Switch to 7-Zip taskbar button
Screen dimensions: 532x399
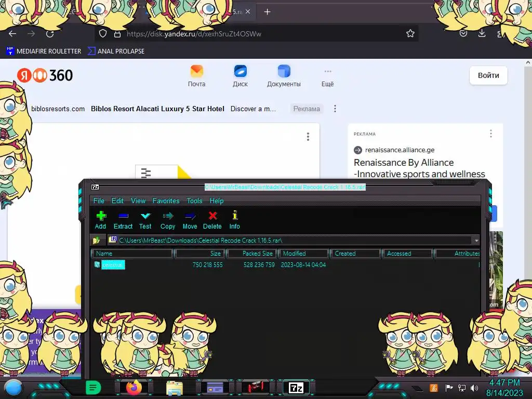[296, 388]
